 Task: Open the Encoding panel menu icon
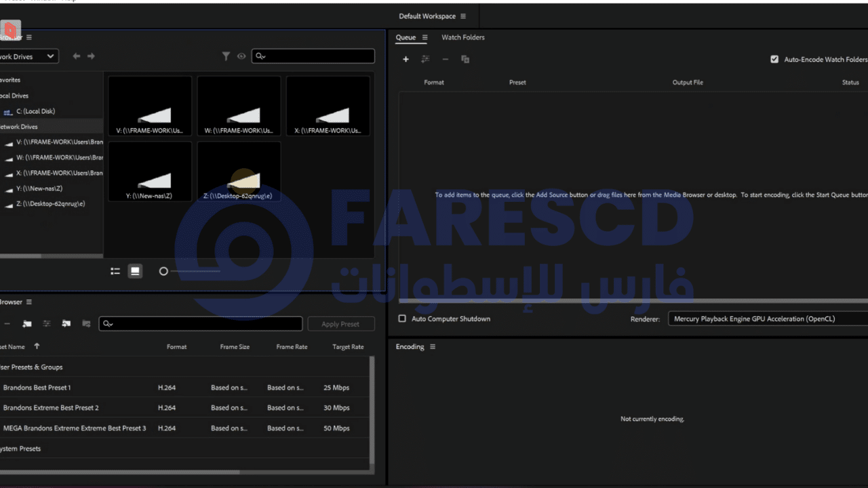click(433, 347)
